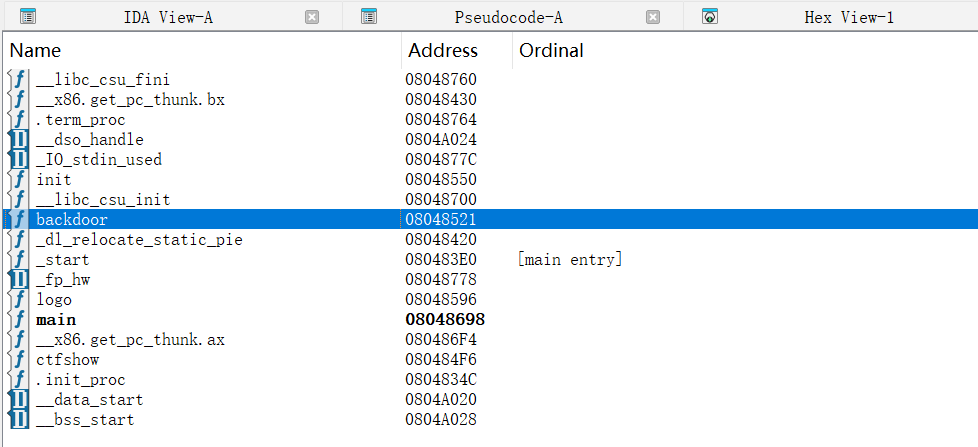This screenshot has height=447, width=978.
Task: Click the Pseudocode-A tab icon
Action: [x=369, y=17]
